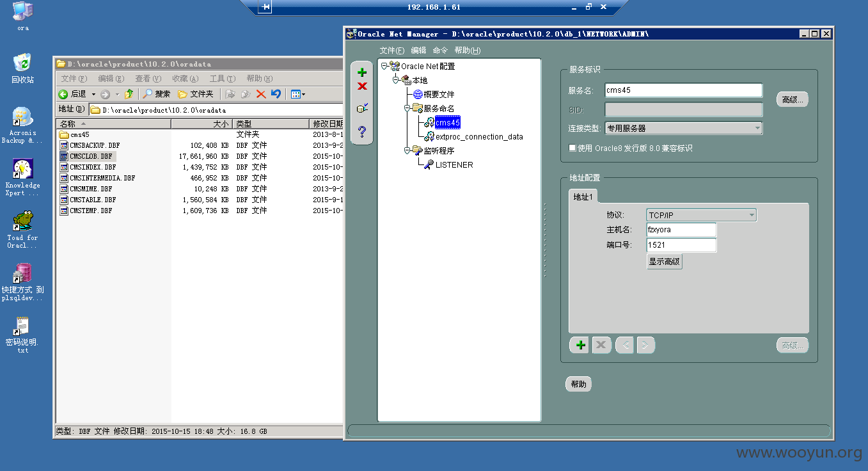Open the back history dropdown arrow in Explorer
The width and height of the screenshot is (868, 471).
tap(93, 94)
